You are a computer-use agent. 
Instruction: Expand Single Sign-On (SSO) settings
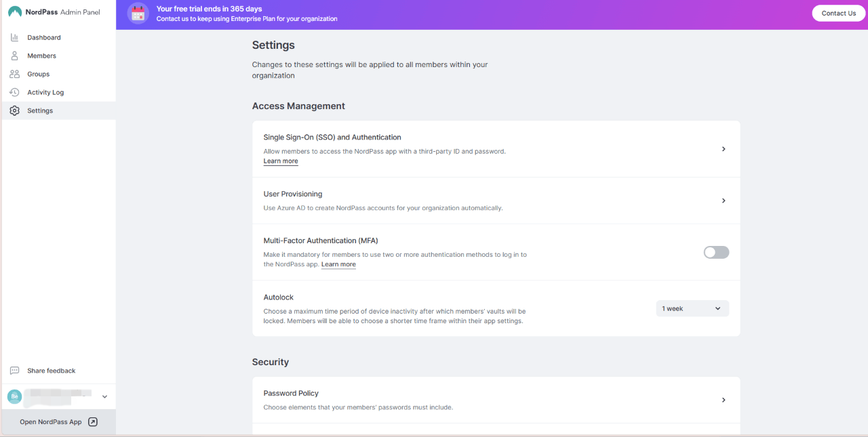(x=723, y=148)
